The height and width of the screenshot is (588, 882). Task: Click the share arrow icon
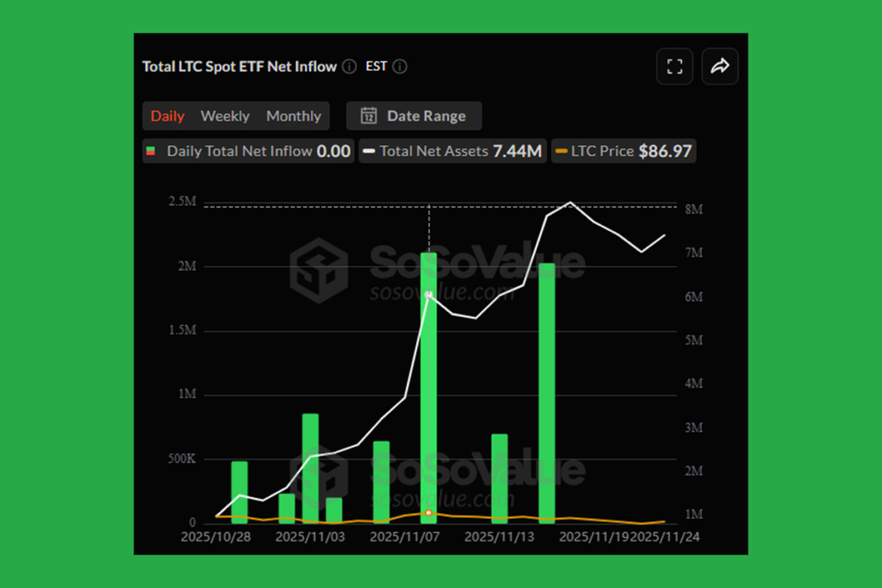[721, 66]
